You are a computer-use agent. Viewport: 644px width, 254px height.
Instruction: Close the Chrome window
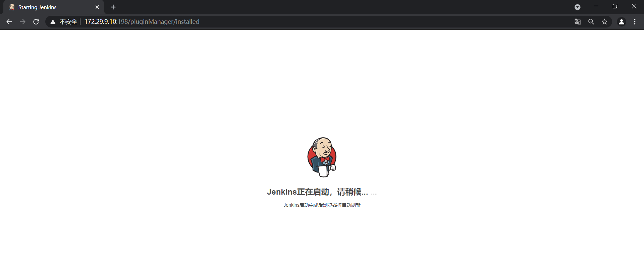coord(634,6)
